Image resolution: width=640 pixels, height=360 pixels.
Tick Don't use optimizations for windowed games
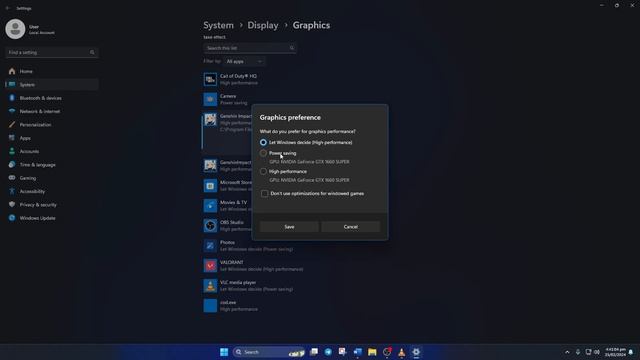264,193
